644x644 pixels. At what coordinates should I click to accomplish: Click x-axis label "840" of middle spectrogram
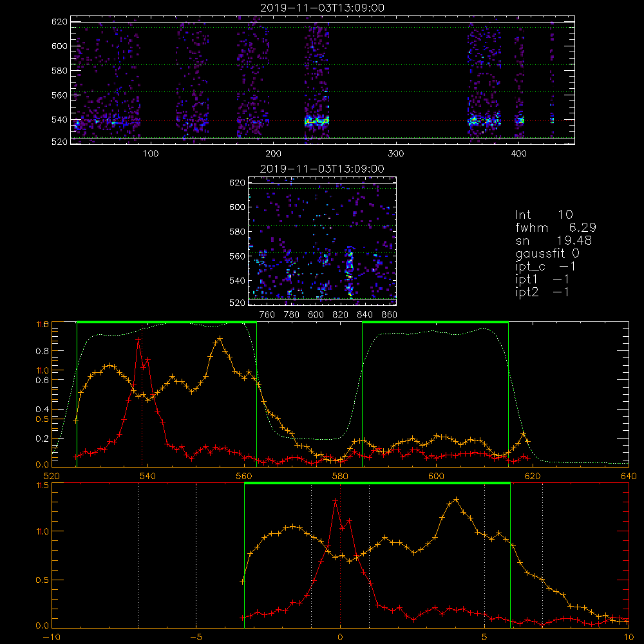tap(365, 315)
